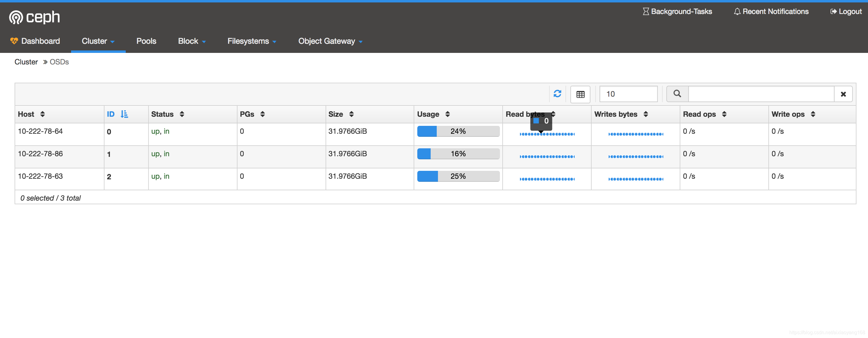Sort by ID column sort icon

pos(124,114)
